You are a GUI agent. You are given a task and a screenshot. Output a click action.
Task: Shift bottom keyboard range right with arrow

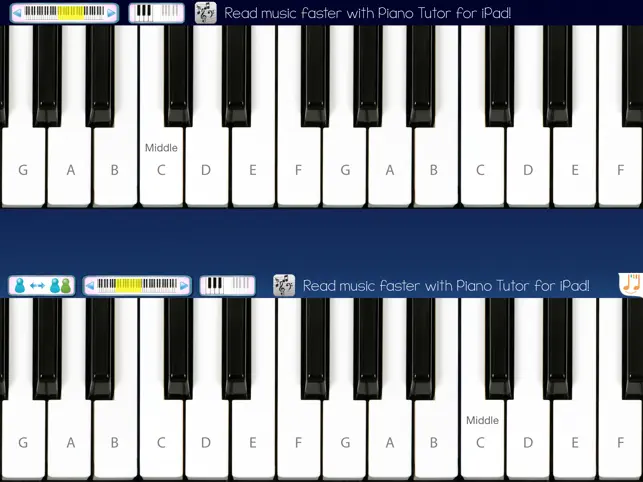[x=184, y=286]
